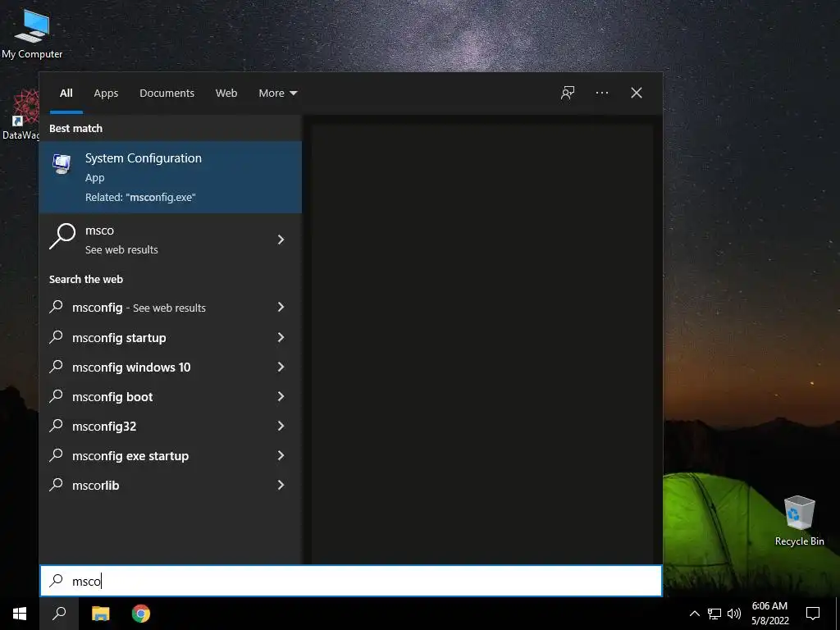The image size is (840, 630).
Task: Click the magnifier icon beside msconfig exe startup
Action: (x=56, y=454)
